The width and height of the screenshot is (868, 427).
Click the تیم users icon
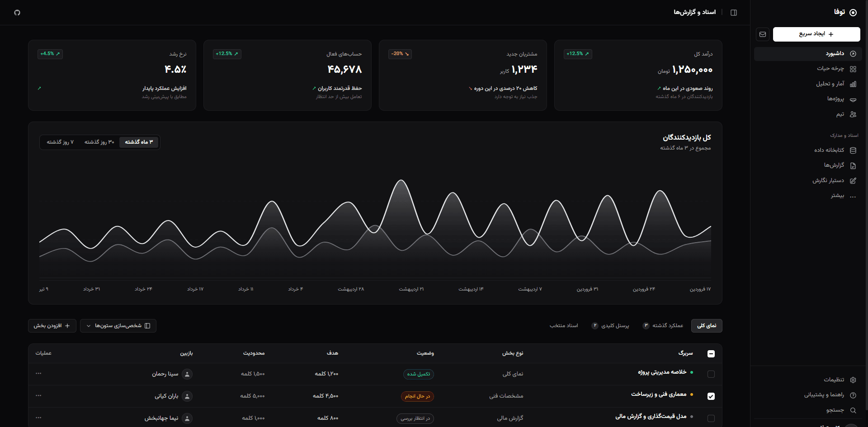pyautogui.click(x=853, y=114)
